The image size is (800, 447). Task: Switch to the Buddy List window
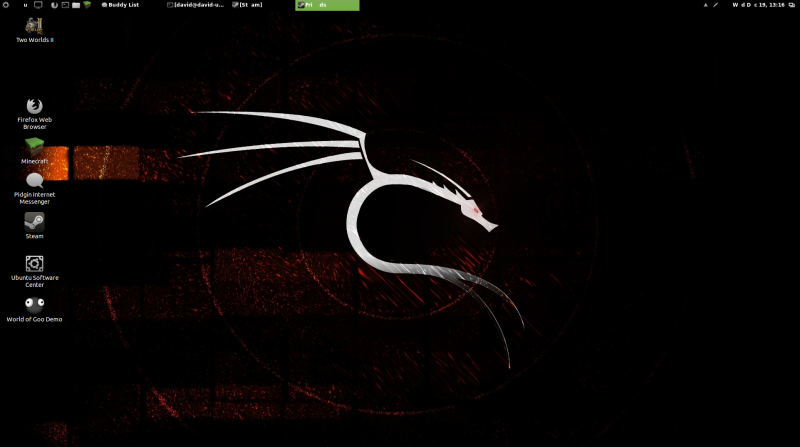click(x=120, y=5)
